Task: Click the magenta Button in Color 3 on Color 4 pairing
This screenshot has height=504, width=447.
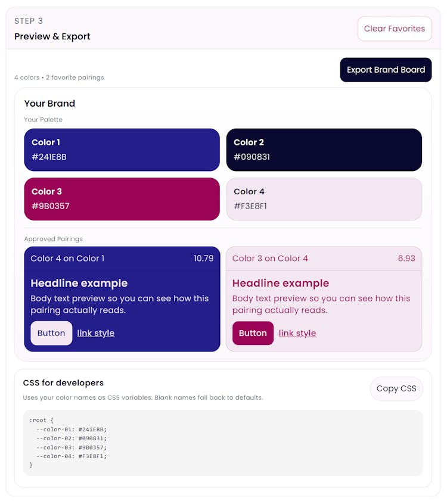Action: pyautogui.click(x=253, y=333)
